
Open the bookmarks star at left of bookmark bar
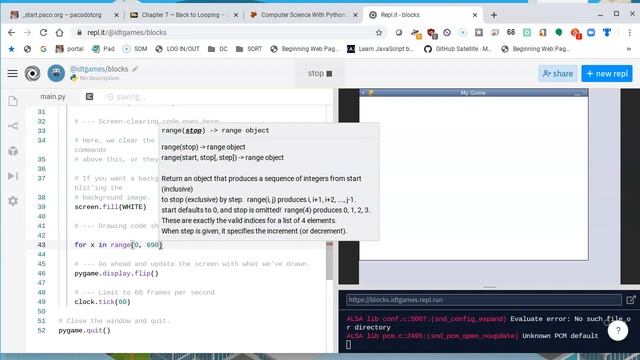(11, 49)
